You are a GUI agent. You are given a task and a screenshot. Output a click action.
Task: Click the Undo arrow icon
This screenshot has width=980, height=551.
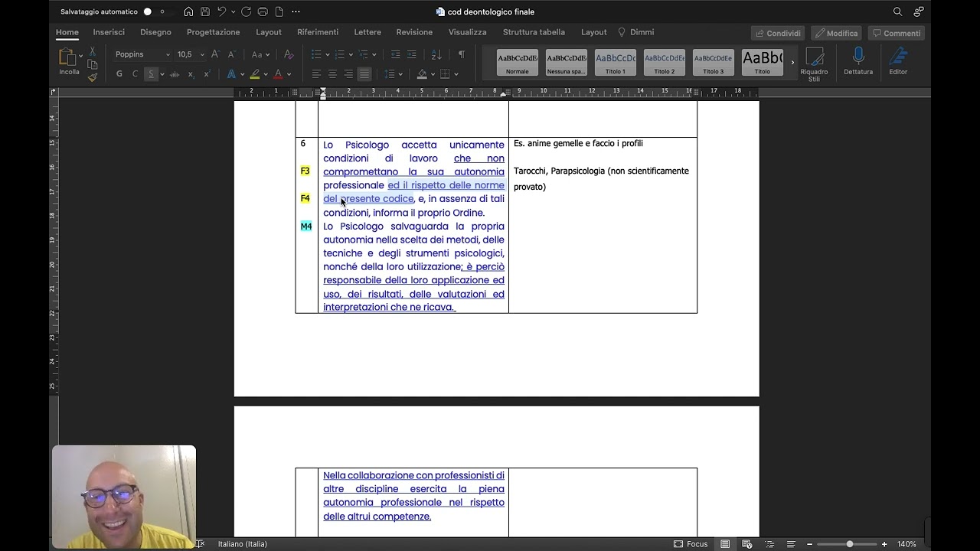(221, 11)
